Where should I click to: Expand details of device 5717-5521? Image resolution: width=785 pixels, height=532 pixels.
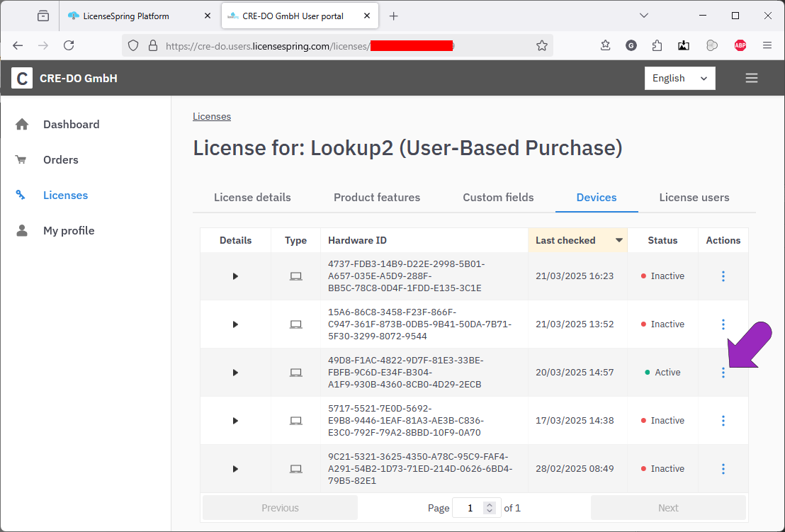point(235,420)
